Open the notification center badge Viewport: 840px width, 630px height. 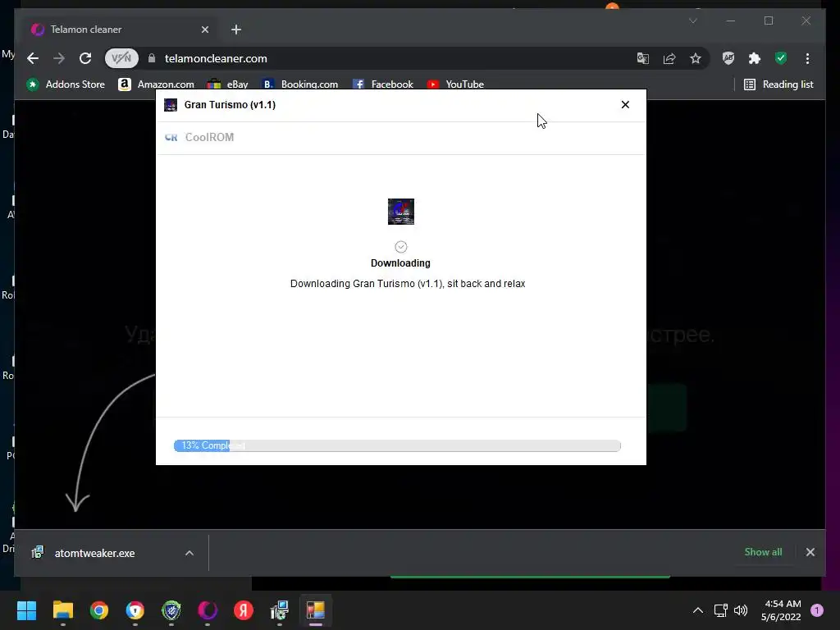point(817,610)
